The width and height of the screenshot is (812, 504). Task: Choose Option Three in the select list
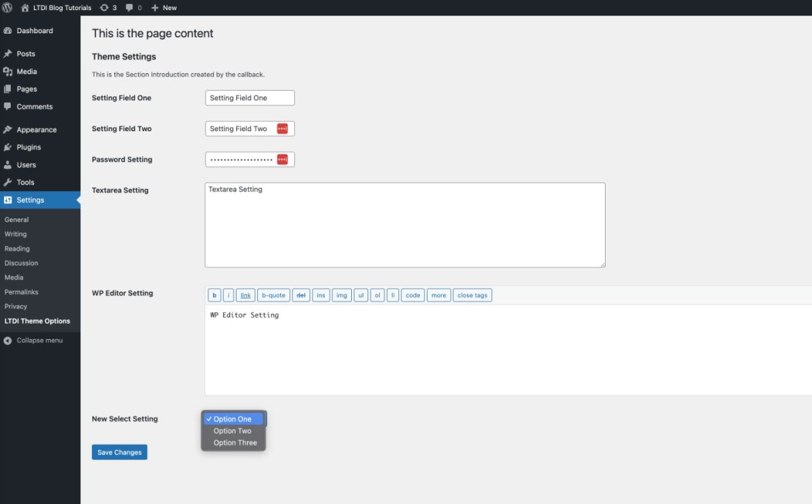coord(233,443)
